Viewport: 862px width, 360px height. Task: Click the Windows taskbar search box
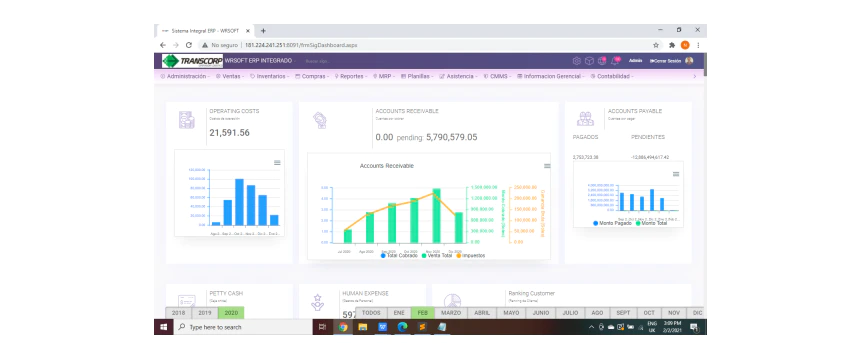pyautogui.click(x=244, y=327)
